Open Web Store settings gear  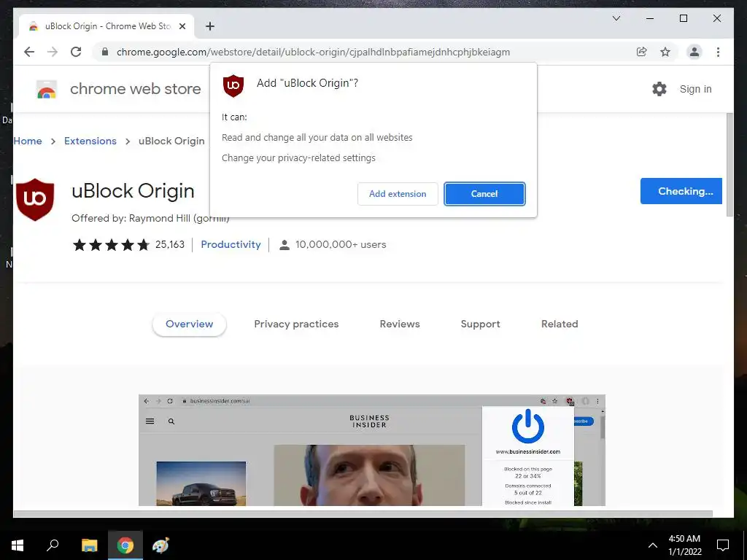click(x=659, y=89)
